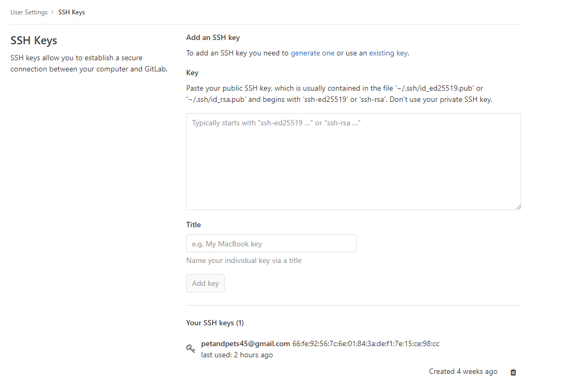Click the 'Key' field label
The width and height of the screenshot is (565, 392).
[192, 73]
